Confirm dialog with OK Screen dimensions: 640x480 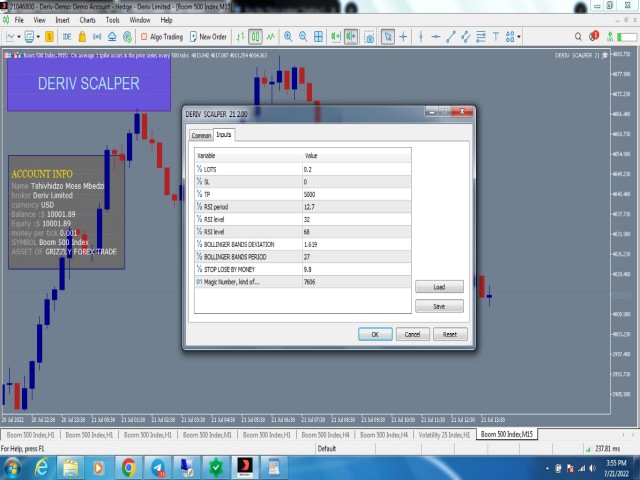(x=375, y=334)
